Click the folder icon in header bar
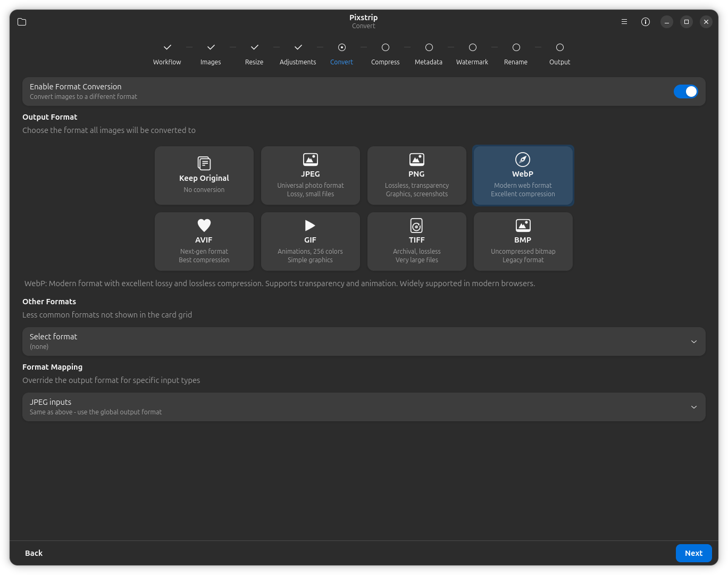The height and width of the screenshot is (575, 728). (22, 22)
